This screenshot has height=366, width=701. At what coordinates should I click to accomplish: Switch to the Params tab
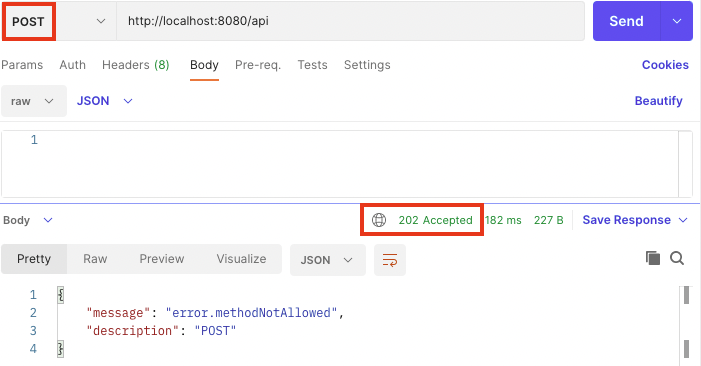point(22,65)
